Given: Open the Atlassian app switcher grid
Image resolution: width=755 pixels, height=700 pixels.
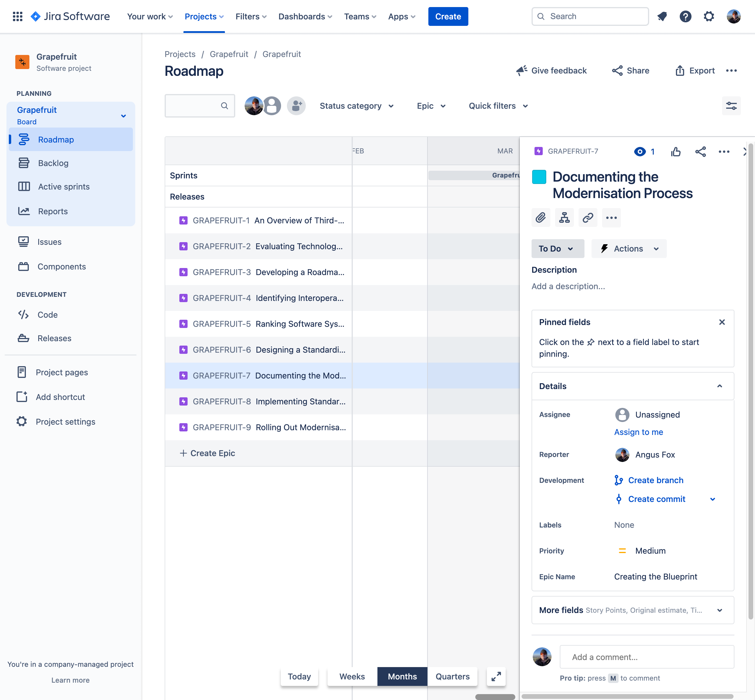Looking at the screenshot, I should 17,16.
